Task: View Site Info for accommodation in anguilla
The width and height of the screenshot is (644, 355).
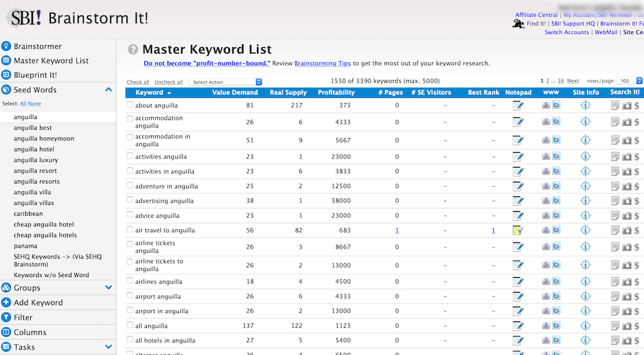Action: [x=585, y=140]
